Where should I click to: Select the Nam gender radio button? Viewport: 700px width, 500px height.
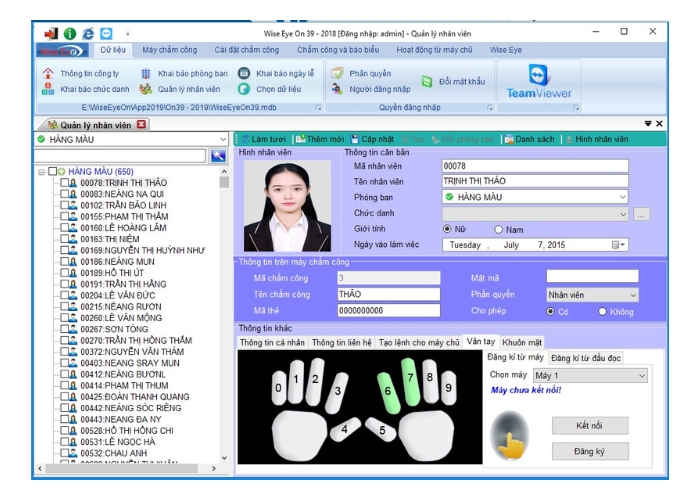click(499, 229)
